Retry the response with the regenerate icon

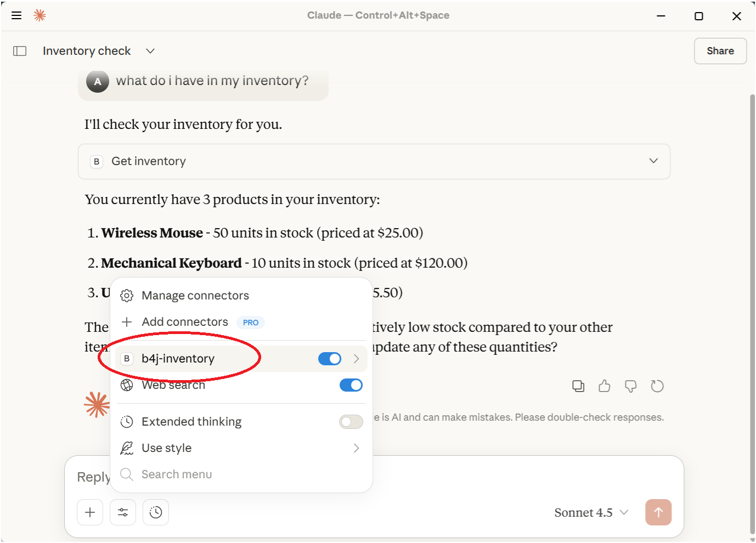coord(657,386)
